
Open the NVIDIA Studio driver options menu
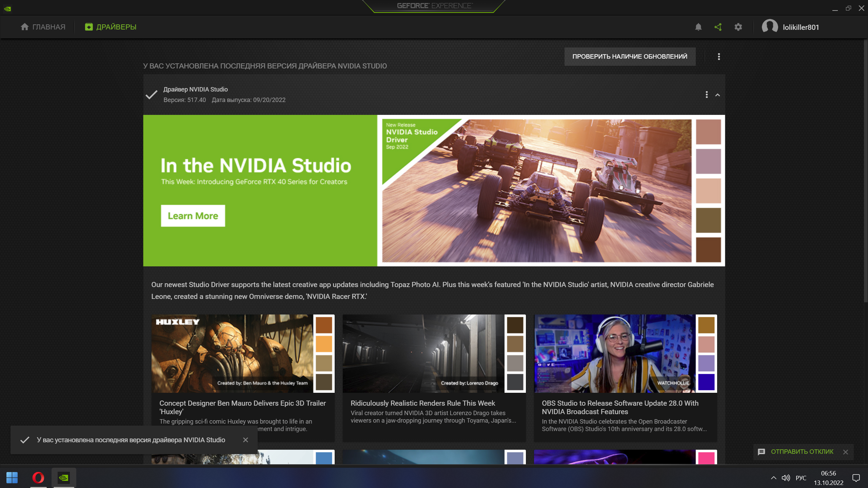[x=707, y=95]
